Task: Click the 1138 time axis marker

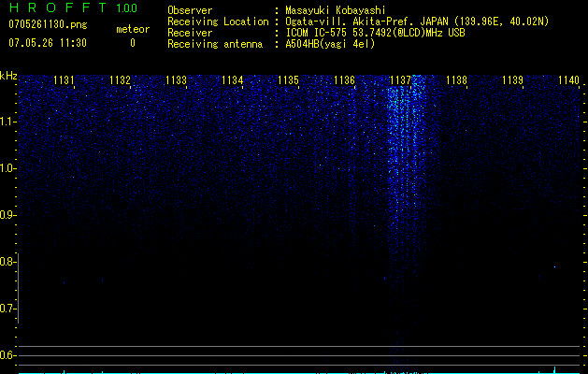Action: pyautogui.click(x=456, y=80)
